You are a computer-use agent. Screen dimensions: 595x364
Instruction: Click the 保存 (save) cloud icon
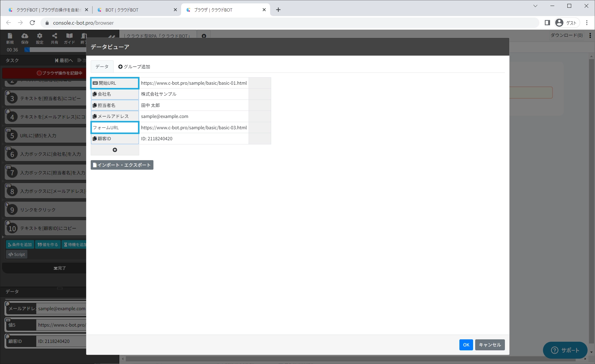25,38
